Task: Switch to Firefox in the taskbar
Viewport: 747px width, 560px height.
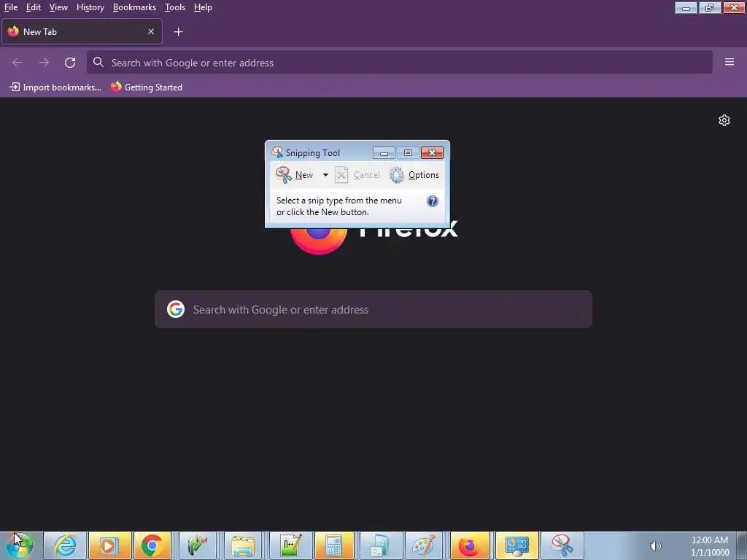Action: tap(469, 545)
